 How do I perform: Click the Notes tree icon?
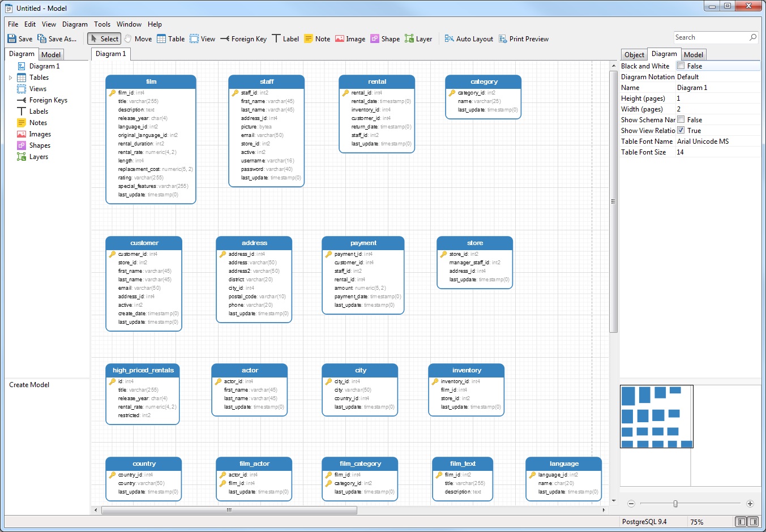22,123
